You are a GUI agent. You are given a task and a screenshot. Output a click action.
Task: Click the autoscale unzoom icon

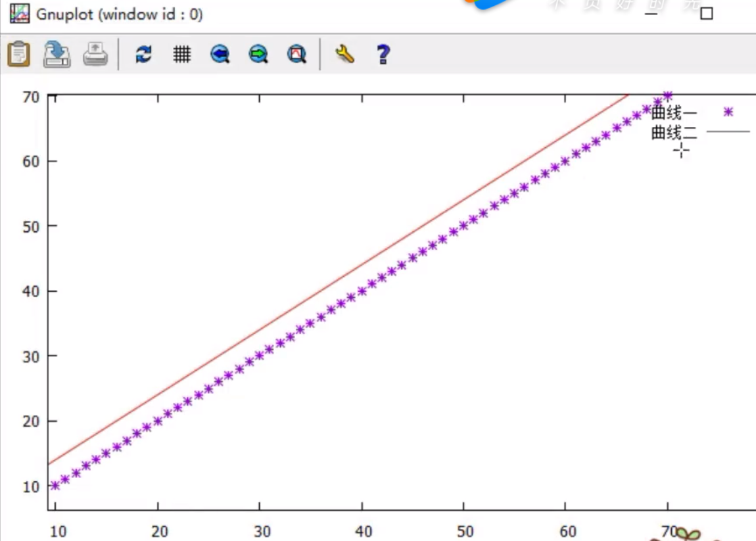click(297, 54)
